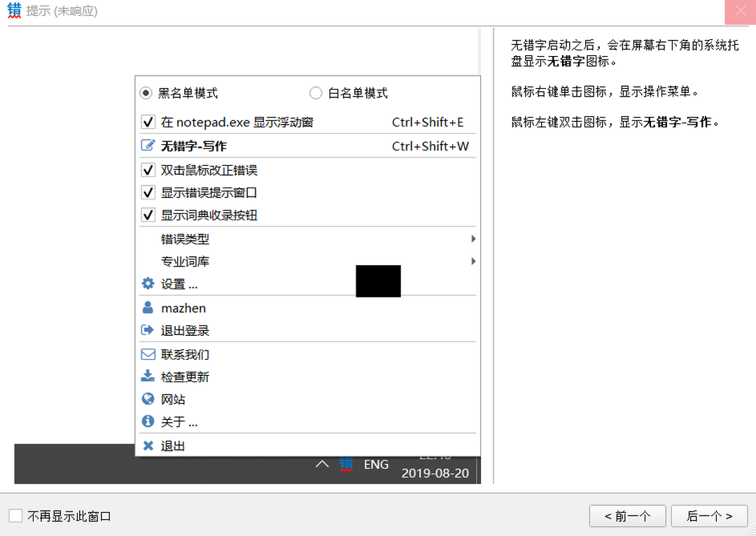Click the 检查更新 download icon
Screen dimensions: 756x536
pyautogui.click(x=148, y=376)
